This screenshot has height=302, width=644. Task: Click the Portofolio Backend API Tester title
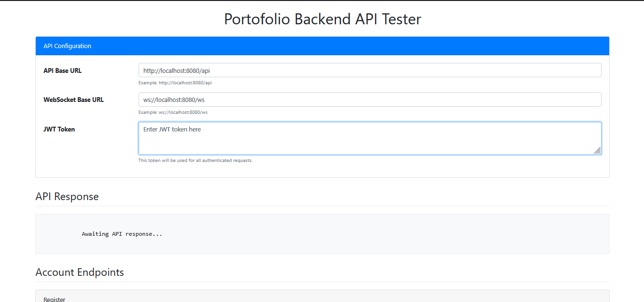click(x=322, y=19)
